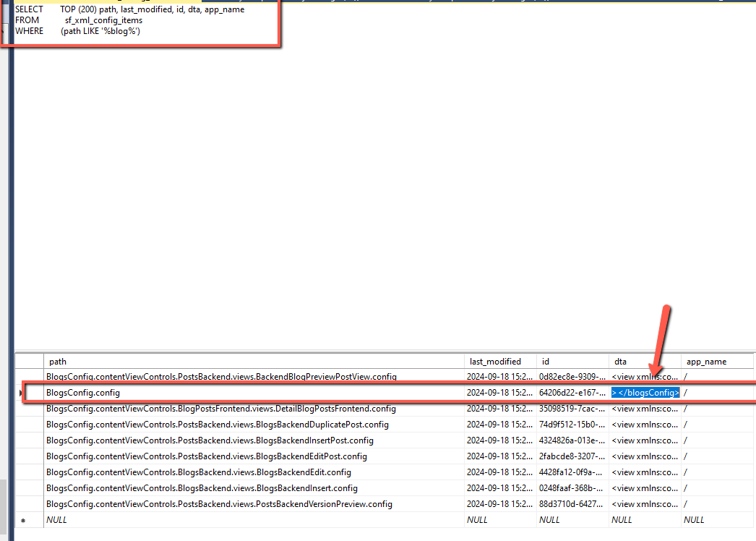
Task: Select the BlogsBackendDuplicatePost.config path cell
Action: click(254, 425)
